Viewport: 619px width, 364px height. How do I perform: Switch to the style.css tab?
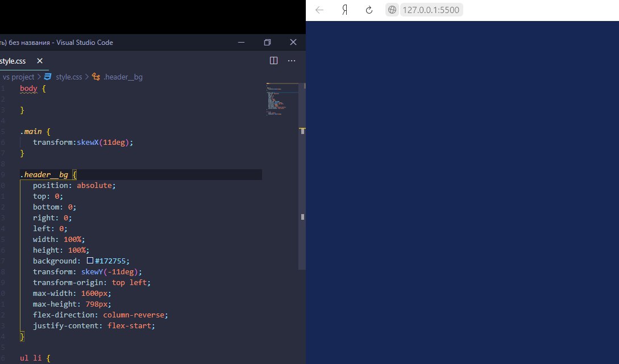click(13, 61)
